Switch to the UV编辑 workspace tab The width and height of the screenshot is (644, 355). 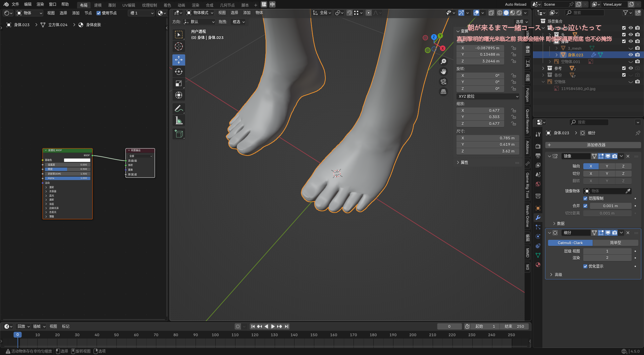128,5
